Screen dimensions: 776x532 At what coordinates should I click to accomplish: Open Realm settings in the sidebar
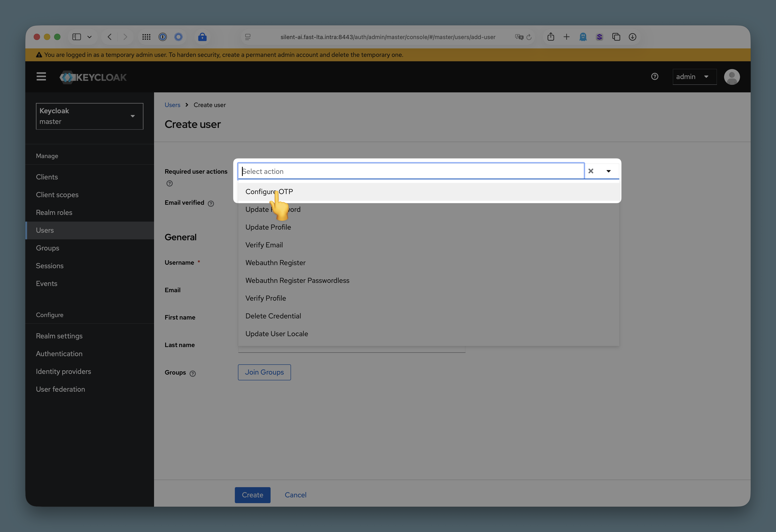point(59,336)
